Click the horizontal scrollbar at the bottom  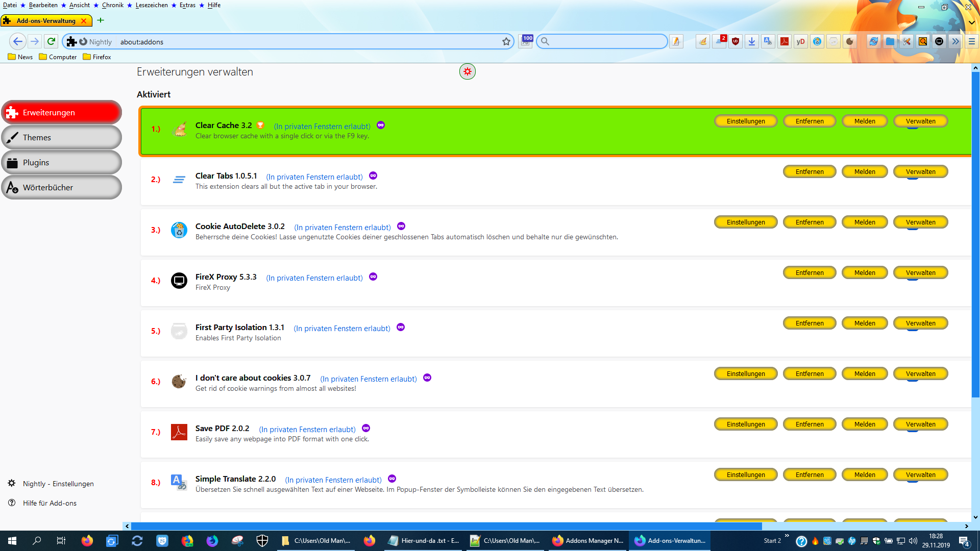coord(446,526)
